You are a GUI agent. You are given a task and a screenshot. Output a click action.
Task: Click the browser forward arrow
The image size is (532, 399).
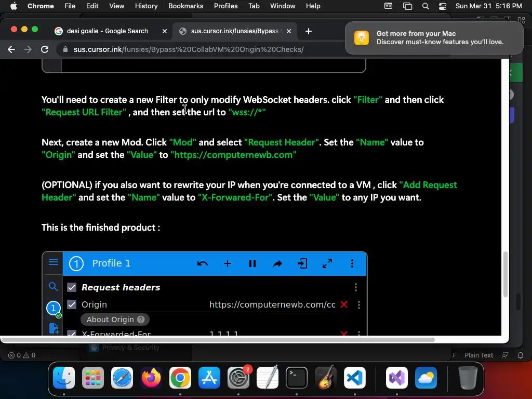coord(28,49)
